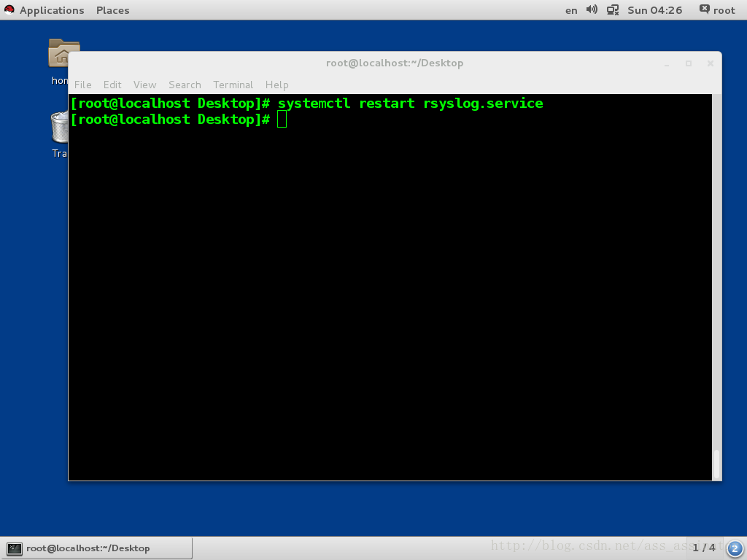The width and height of the screenshot is (747, 560).
Task: Open the terminal Help menu
Action: click(x=276, y=85)
